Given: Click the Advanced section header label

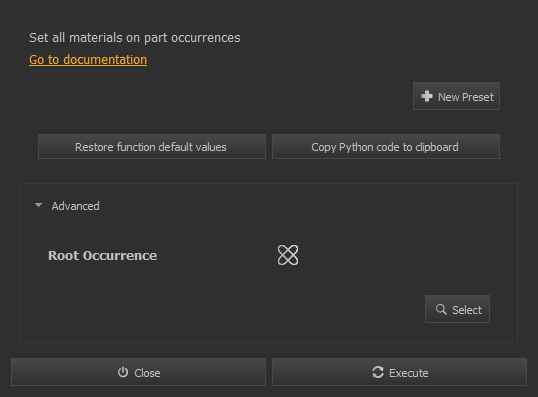Looking at the screenshot, I should (x=75, y=206).
